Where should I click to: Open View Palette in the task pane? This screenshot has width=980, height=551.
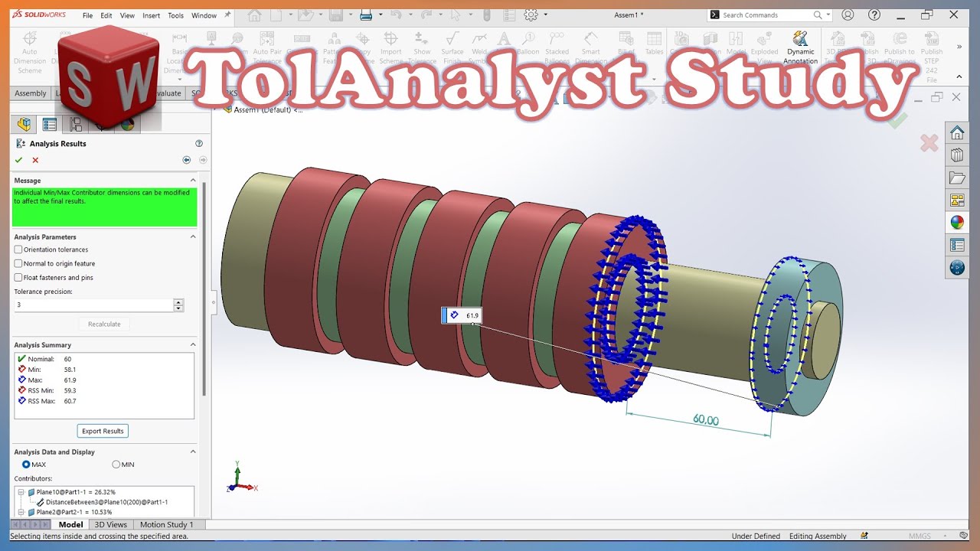[957, 201]
